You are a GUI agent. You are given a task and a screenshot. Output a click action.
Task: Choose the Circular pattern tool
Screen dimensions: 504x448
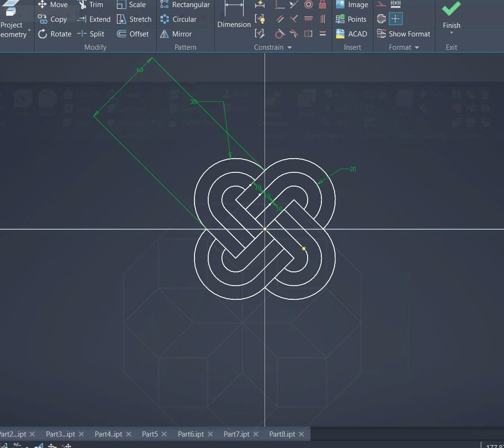click(x=178, y=19)
